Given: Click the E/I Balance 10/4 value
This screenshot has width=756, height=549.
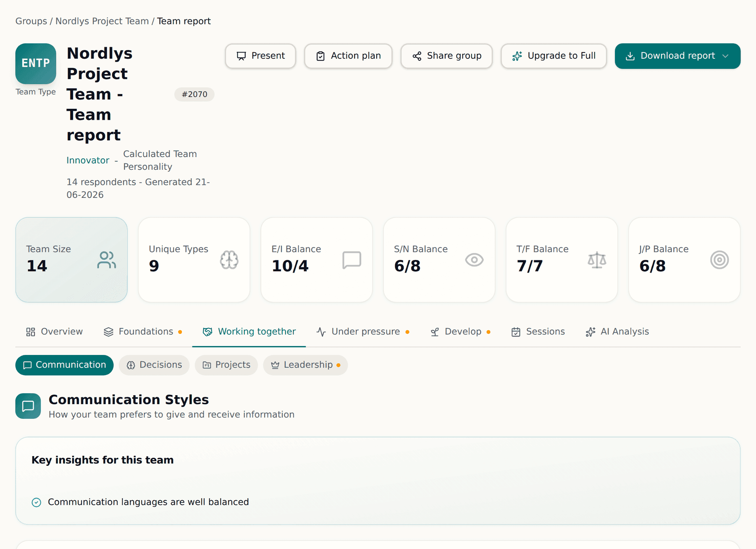Looking at the screenshot, I should [x=290, y=266].
